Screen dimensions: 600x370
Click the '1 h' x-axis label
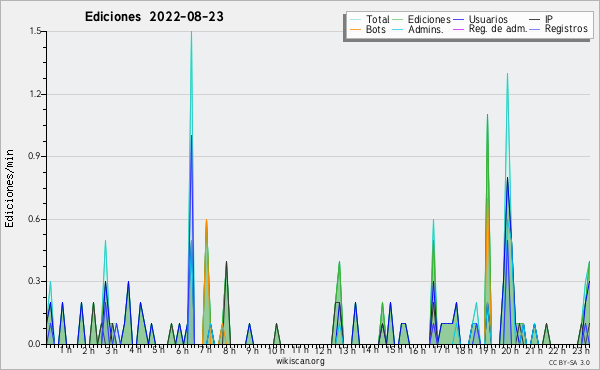[x=65, y=350]
